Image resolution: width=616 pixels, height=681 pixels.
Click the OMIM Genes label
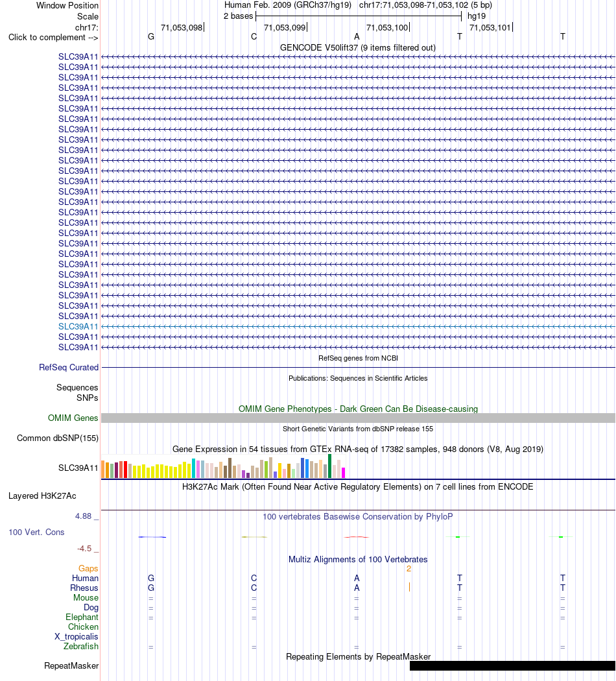click(x=73, y=418)
